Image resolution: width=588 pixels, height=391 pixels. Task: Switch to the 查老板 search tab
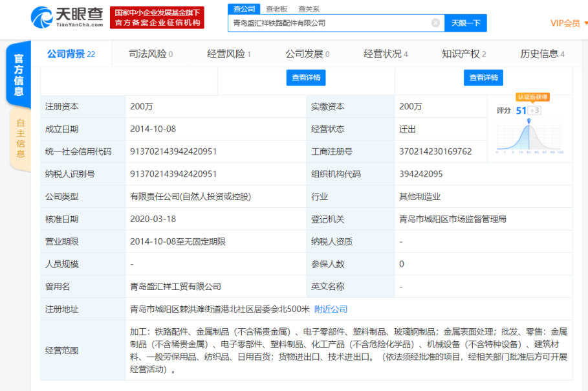pyautogui.click(x=276, y=9)
